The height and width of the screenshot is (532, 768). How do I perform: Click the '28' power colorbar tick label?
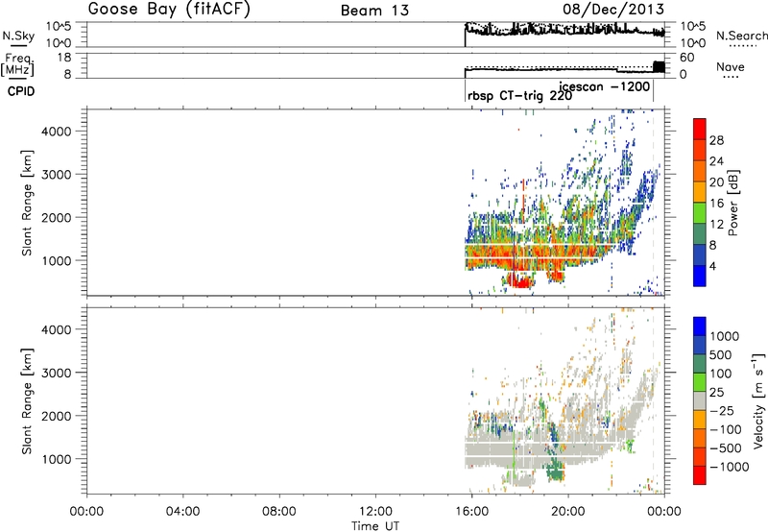tap(716, 140)
